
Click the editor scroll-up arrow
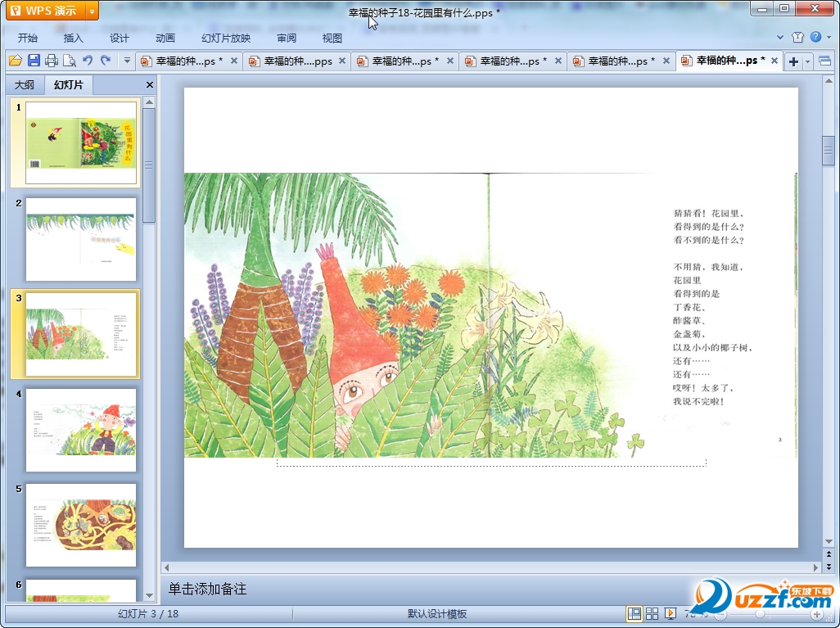[829, 81]
